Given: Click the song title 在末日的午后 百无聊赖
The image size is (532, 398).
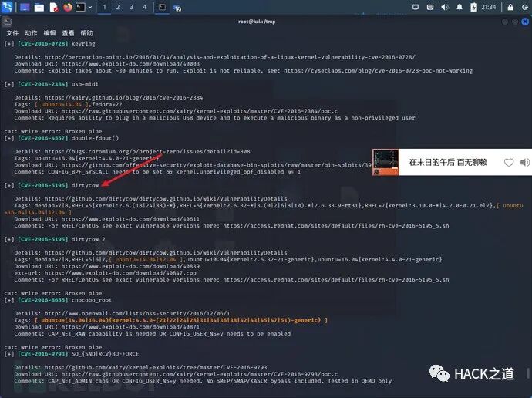Looking at the screenshot, I should tap(448, 163).
